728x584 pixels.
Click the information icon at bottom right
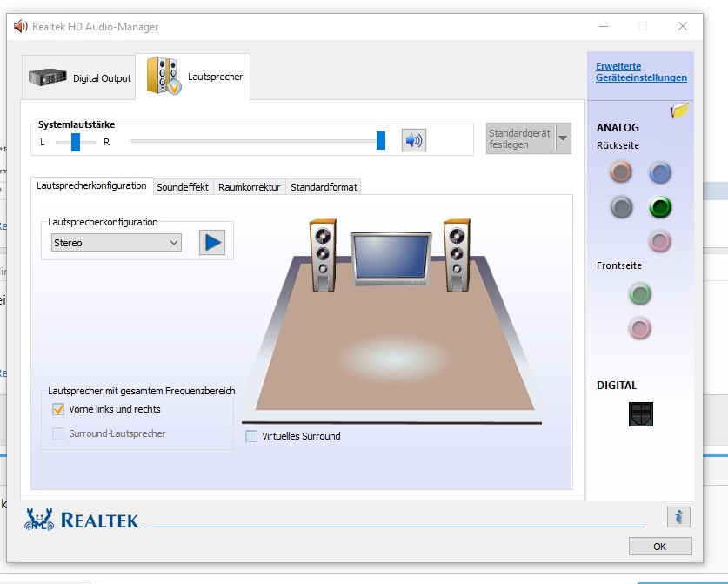pos(678,516)
